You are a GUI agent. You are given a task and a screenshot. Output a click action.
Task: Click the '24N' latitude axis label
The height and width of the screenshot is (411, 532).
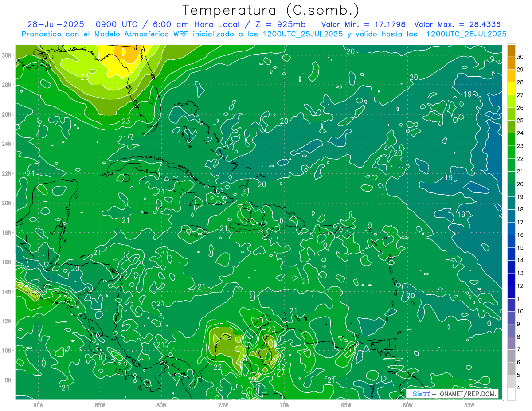(x=6, y=144)
